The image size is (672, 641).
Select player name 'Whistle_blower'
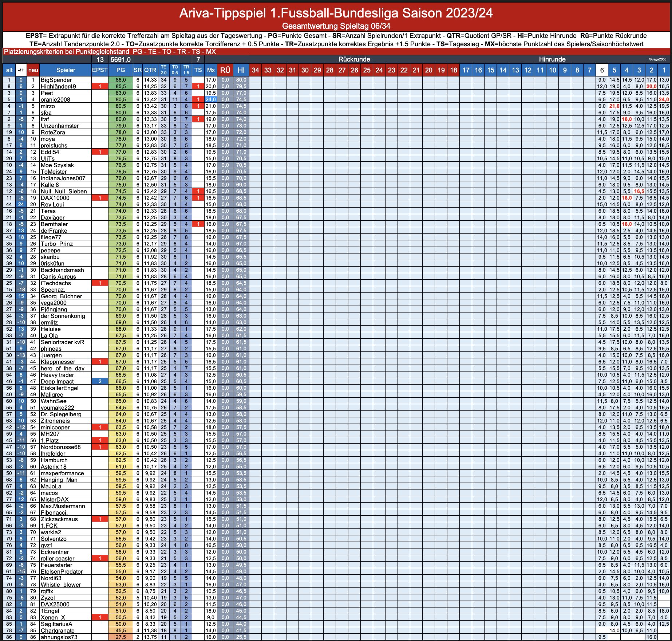click(61, 585)
